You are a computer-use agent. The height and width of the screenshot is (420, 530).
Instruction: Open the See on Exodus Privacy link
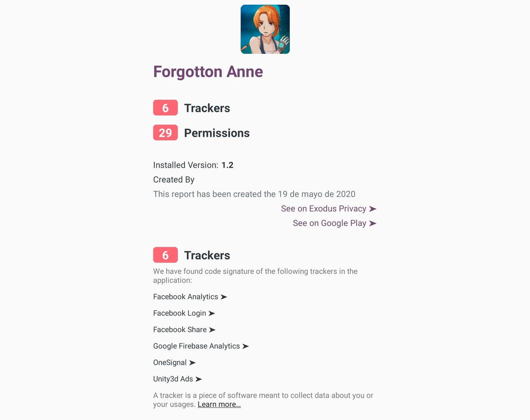click(323, 209)
